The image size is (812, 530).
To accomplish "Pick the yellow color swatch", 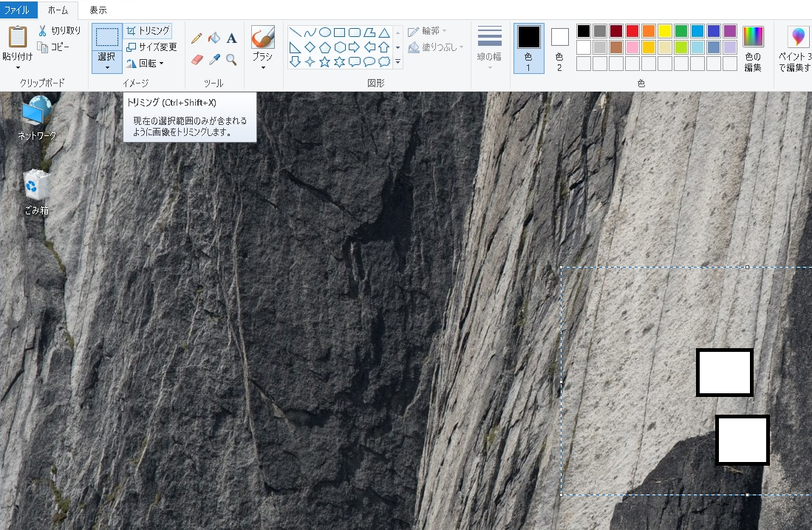I will coord(665,31).
